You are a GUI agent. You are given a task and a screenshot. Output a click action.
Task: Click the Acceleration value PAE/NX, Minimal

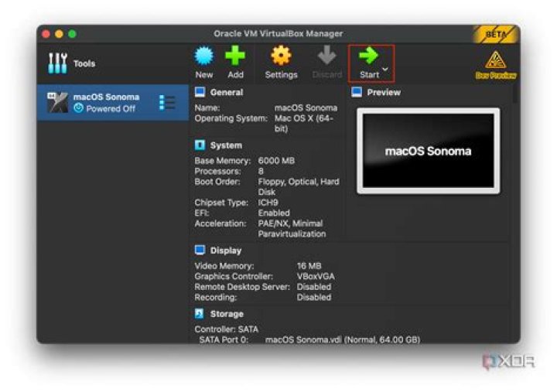point(292,229)
